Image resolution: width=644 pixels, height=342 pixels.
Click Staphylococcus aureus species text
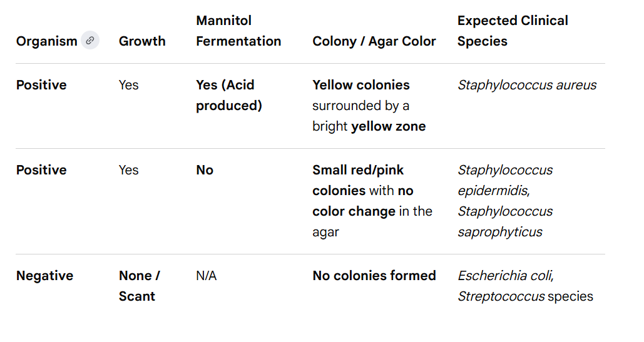pyautogui.click(x=527, y=85)
